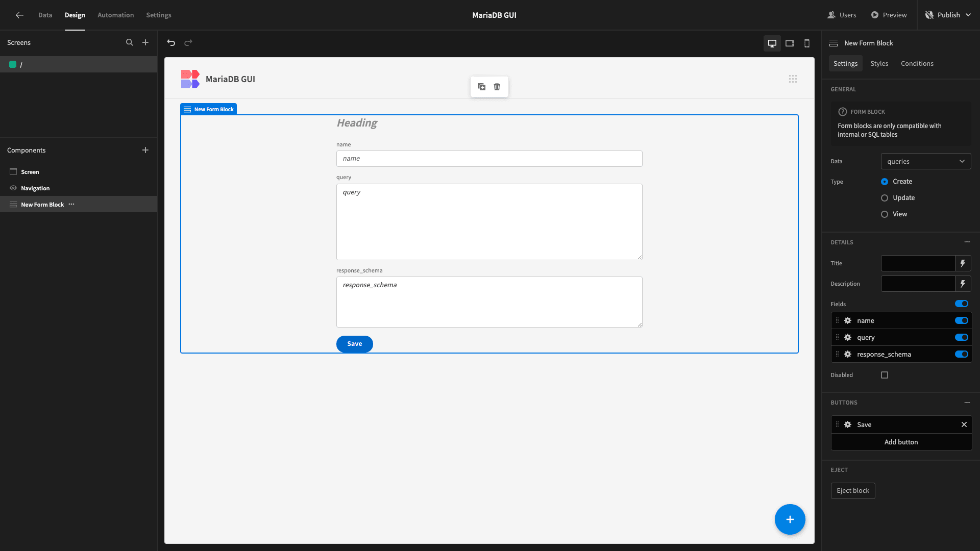Viewport: 980px width, 551px height.
Task: Add a new screen with plus icon
Action: click(145, 43)
